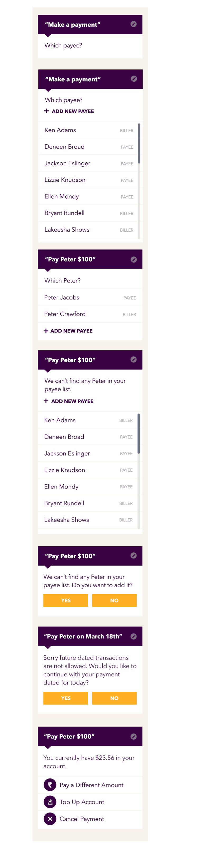Click the X icon to Cancel Payment
Screen dimensions: 218x868
pos(50,819)
